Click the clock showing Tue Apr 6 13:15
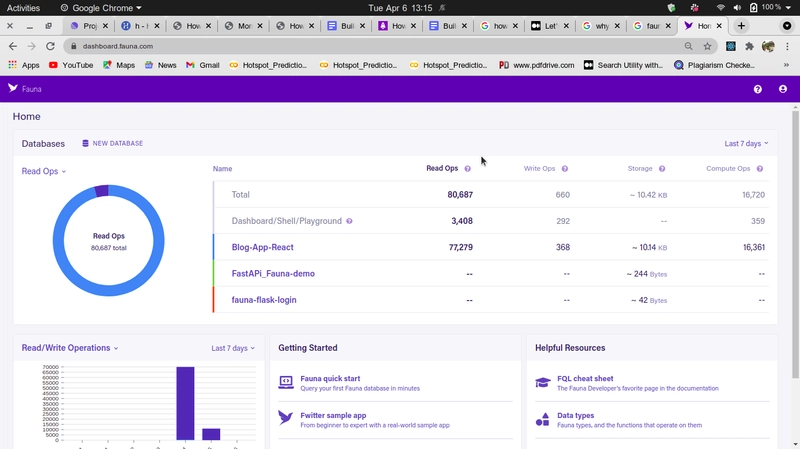 400,8
